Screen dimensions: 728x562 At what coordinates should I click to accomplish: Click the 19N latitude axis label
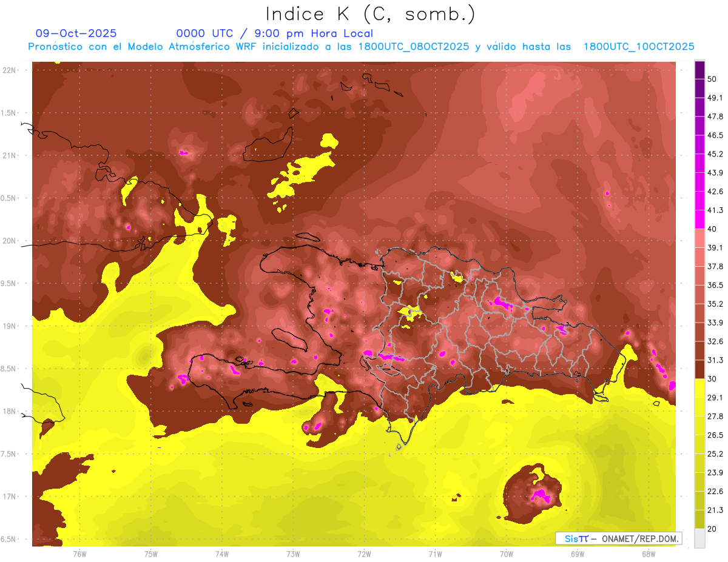pyautogui.click(x=9, y=326)
